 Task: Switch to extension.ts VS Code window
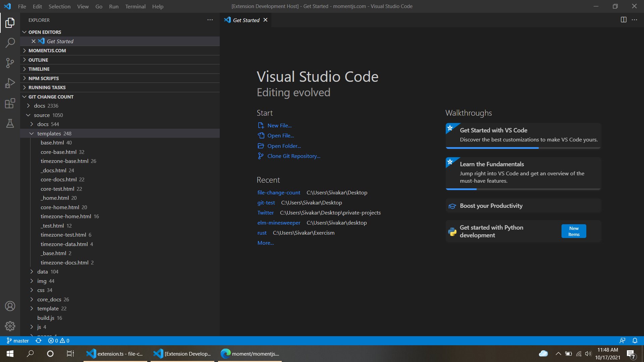115,354
